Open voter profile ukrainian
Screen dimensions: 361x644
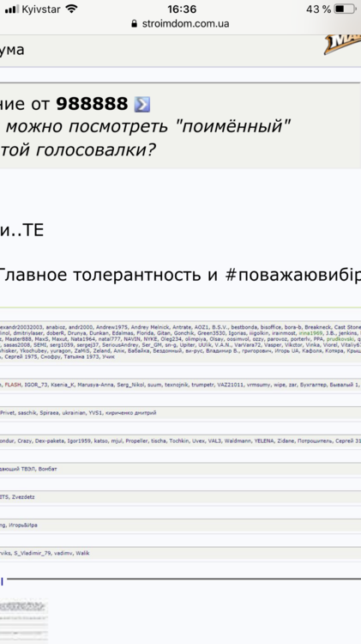[x=74, y=413]
